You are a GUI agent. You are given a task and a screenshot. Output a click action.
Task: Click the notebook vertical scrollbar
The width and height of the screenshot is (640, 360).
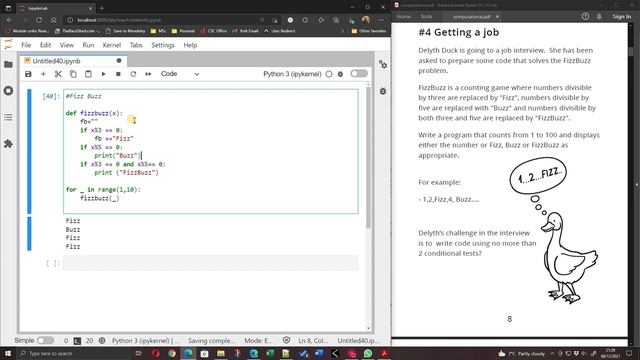(x=369, y=157)
